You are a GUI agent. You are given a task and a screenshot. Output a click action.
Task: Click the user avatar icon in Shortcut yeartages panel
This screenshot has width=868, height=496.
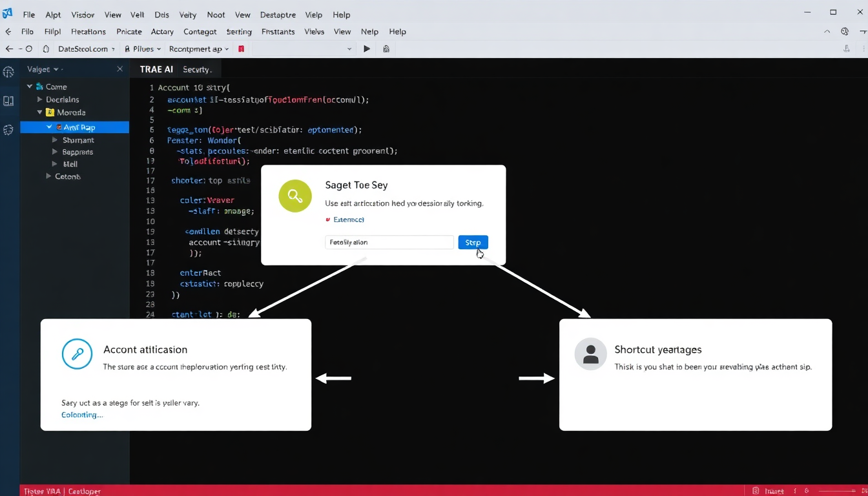click(x=590, y=354)
